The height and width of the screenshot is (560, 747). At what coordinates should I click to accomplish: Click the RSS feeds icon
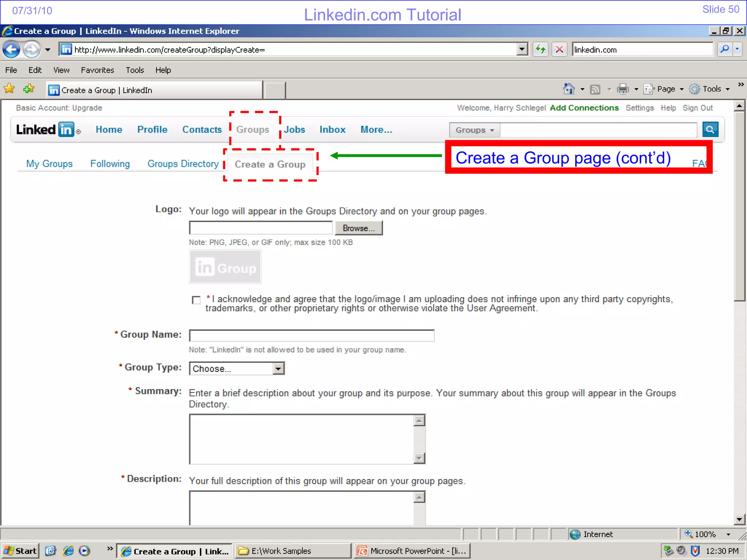595,89
